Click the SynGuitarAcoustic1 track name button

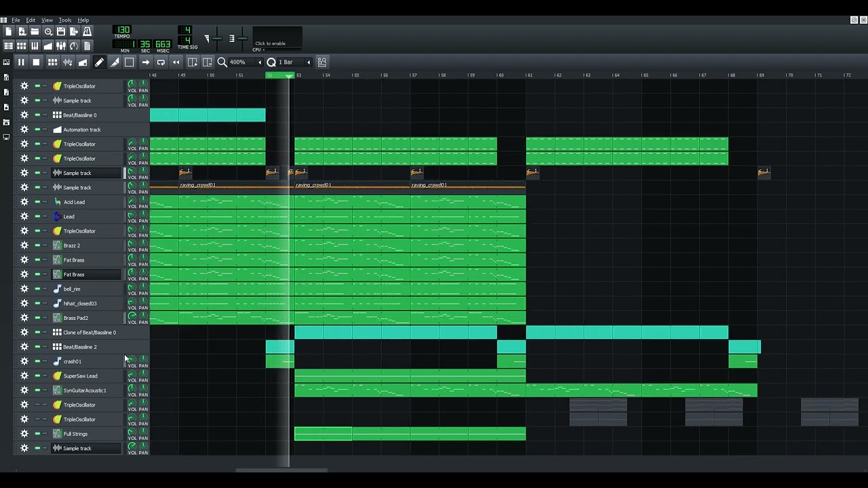(x=87, y=390)
